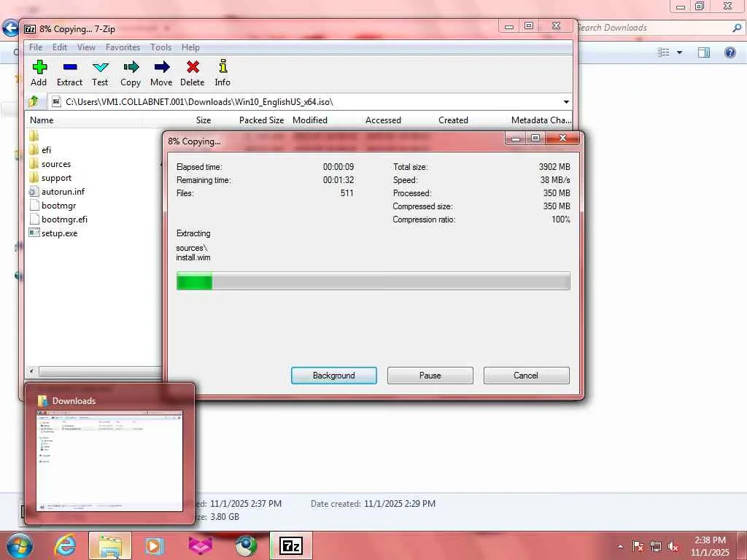Open the address path dropdown arrow

coord(566,102)
